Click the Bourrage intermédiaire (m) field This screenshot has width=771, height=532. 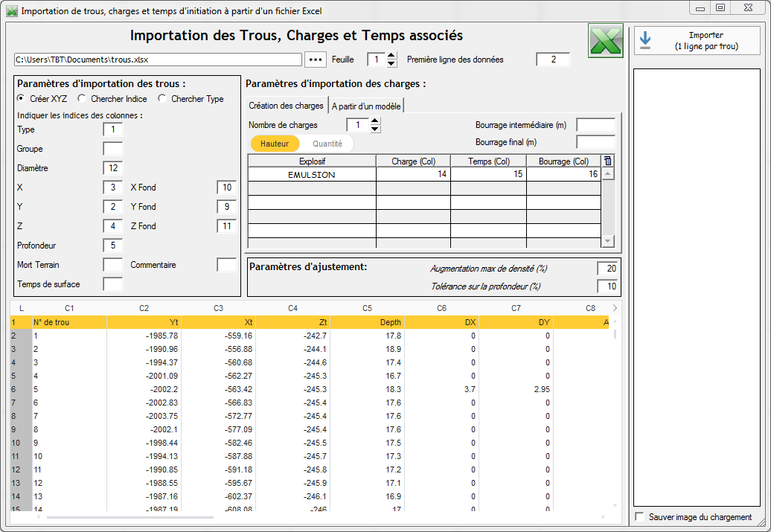pyautogui.click(x=596, y=125)
